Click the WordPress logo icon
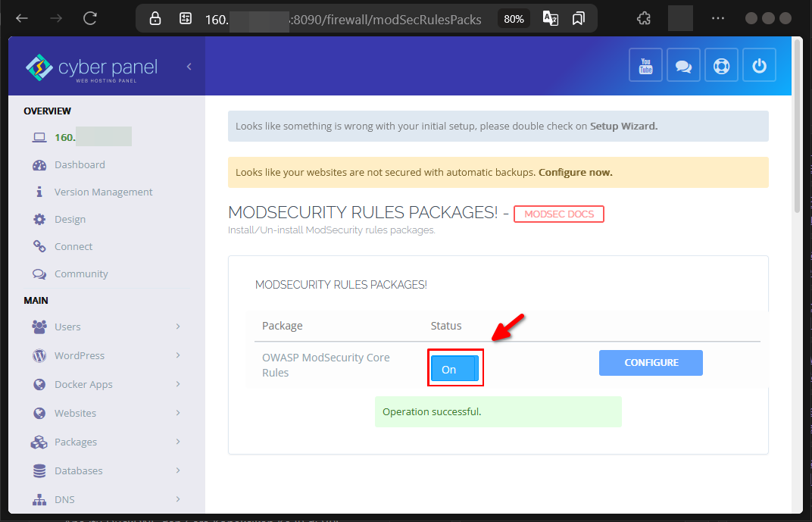 [39, 356]
